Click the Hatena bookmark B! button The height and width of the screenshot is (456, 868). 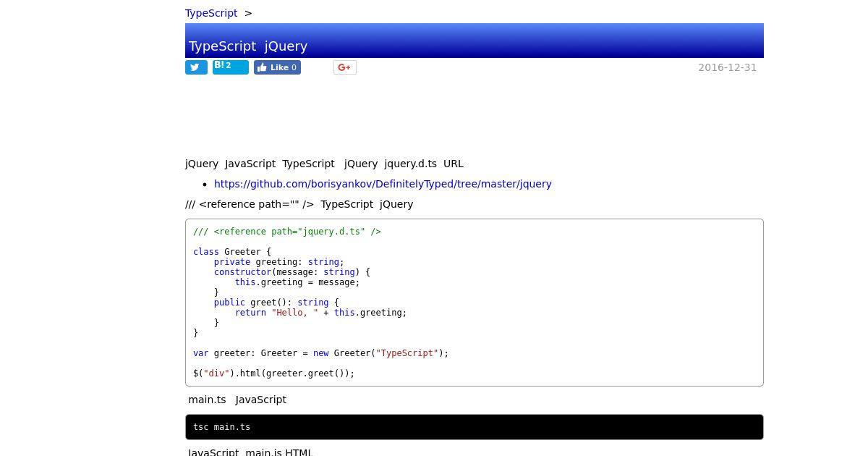pyautogui.click(x=231, y=67)
